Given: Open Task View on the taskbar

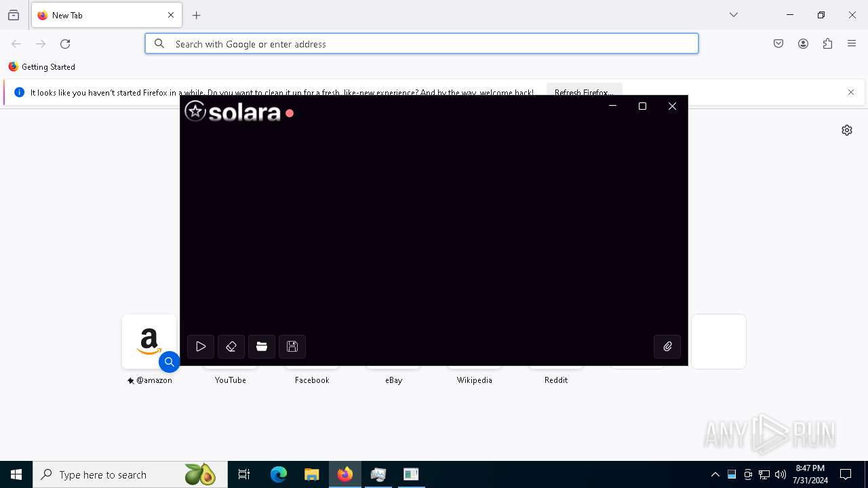Looking at the screenshot, I should (x=244, y=474).
